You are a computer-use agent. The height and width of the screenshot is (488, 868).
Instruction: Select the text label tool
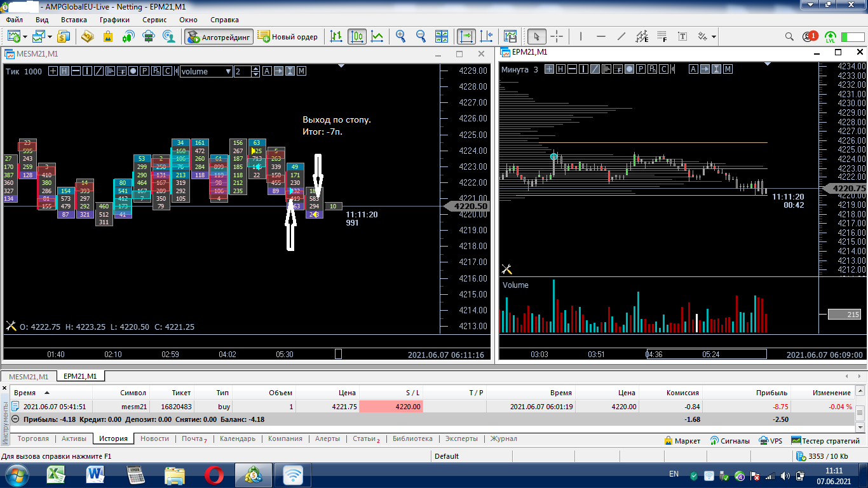pos(683,36)
